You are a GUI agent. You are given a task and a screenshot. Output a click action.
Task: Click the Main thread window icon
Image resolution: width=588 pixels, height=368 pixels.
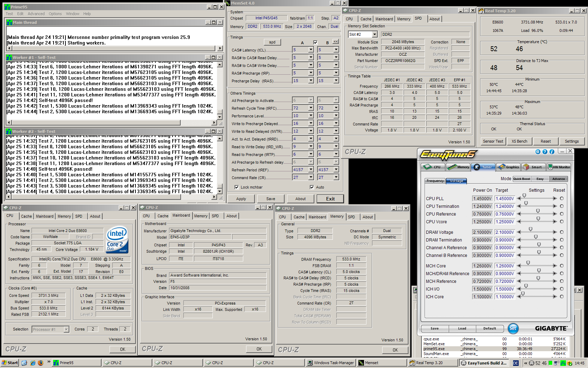9,22
